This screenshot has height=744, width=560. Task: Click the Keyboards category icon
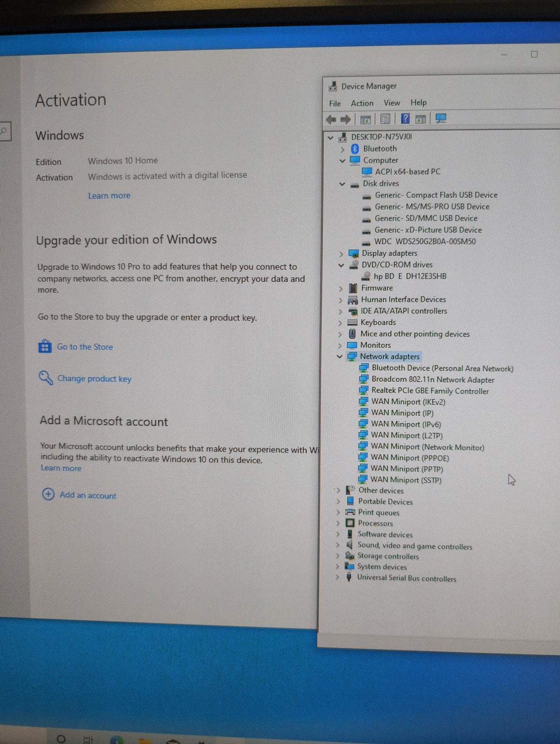coord(352,323)
